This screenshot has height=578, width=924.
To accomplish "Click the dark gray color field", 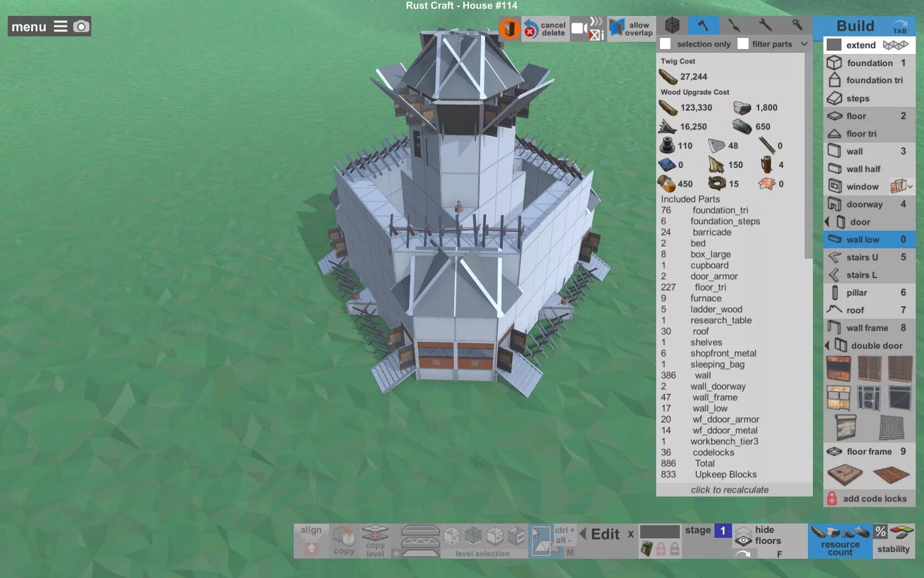I will coord(660,531).
